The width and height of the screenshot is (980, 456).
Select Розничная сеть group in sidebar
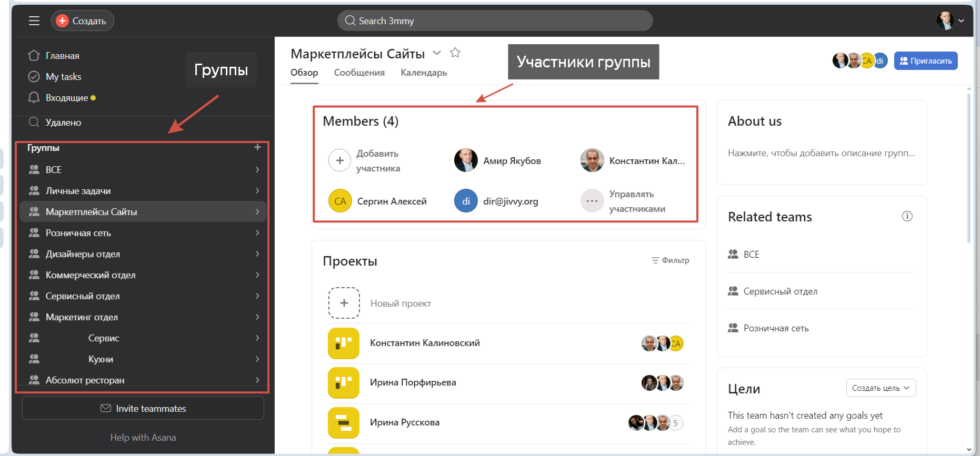coord(143,232)
